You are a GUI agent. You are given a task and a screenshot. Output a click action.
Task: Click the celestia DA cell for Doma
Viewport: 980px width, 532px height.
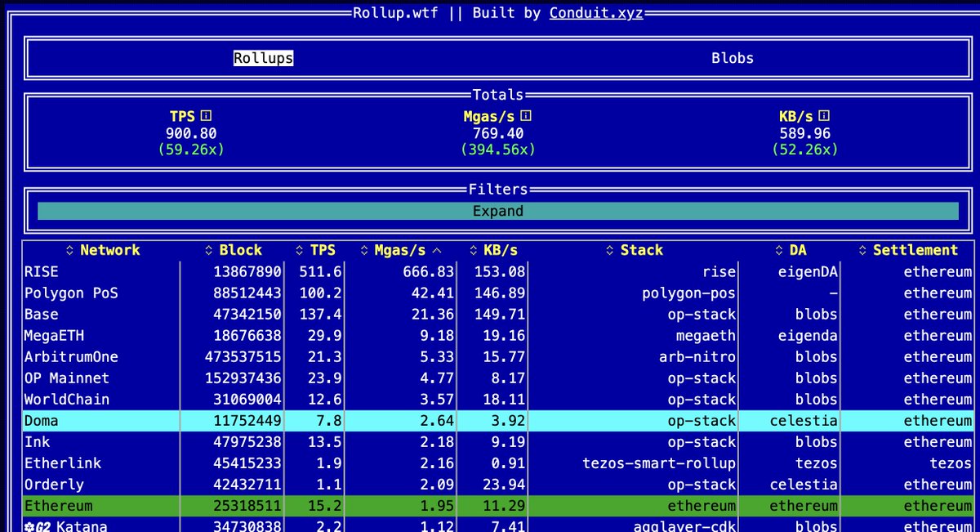coord(804,421)
